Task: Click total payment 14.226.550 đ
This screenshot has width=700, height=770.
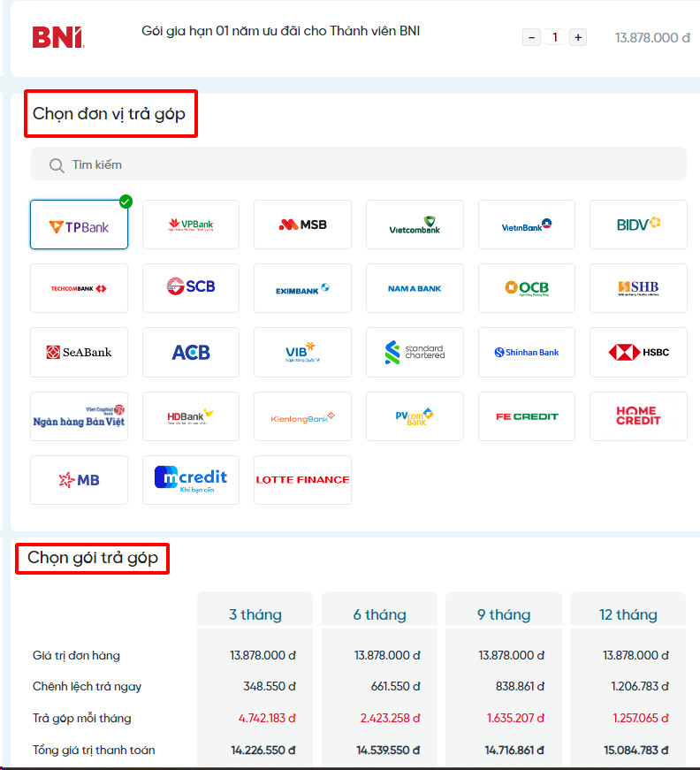Action: tap(263, 750)
